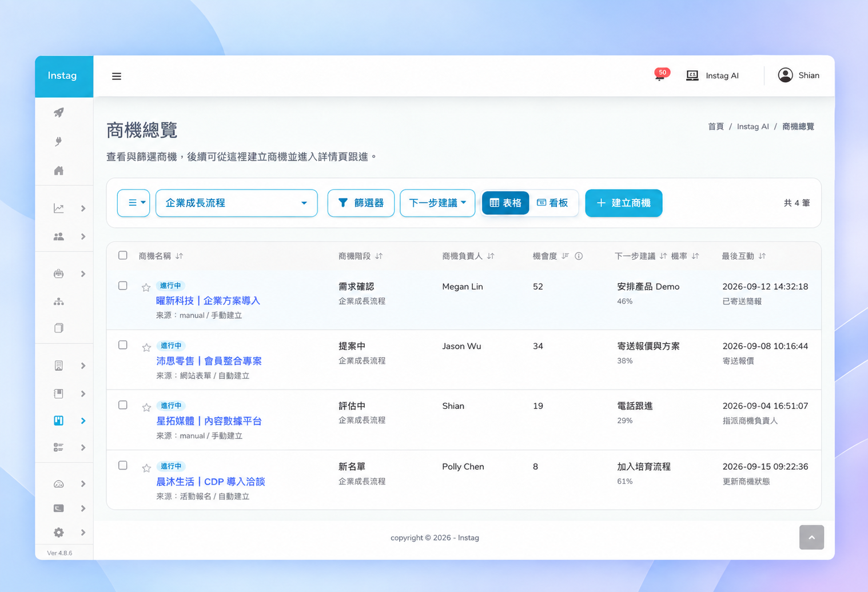Viewport: 868px width, 592px height.
Task: Open 沛思零售｜會員整合專案 opportunity link
Action: [x=209, y=361]
